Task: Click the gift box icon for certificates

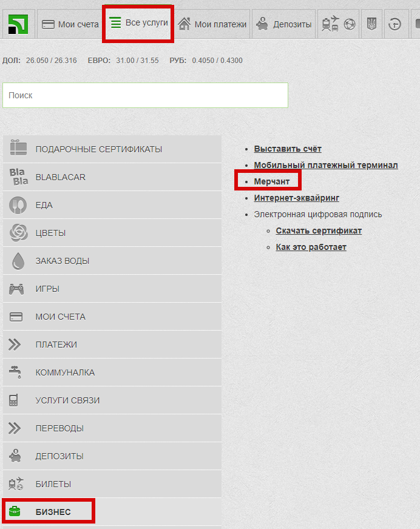Action: click(18, 149)
